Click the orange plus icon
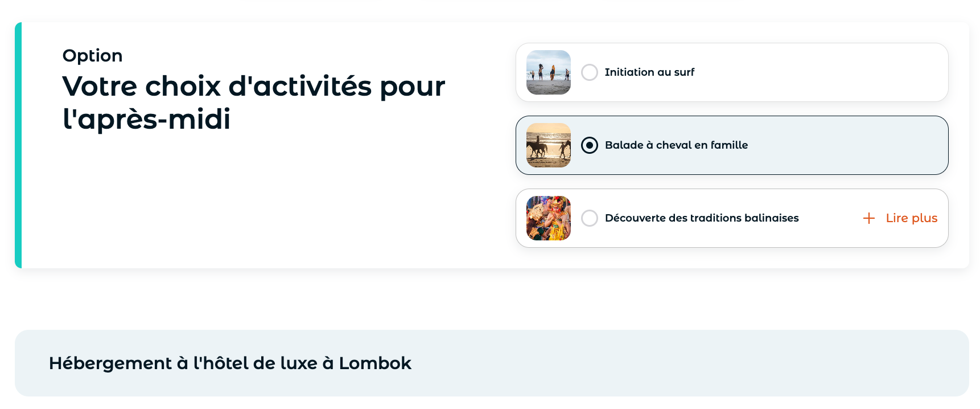This screenshot has width=980, height=409. pyautogui.click(x=869, y=218)
